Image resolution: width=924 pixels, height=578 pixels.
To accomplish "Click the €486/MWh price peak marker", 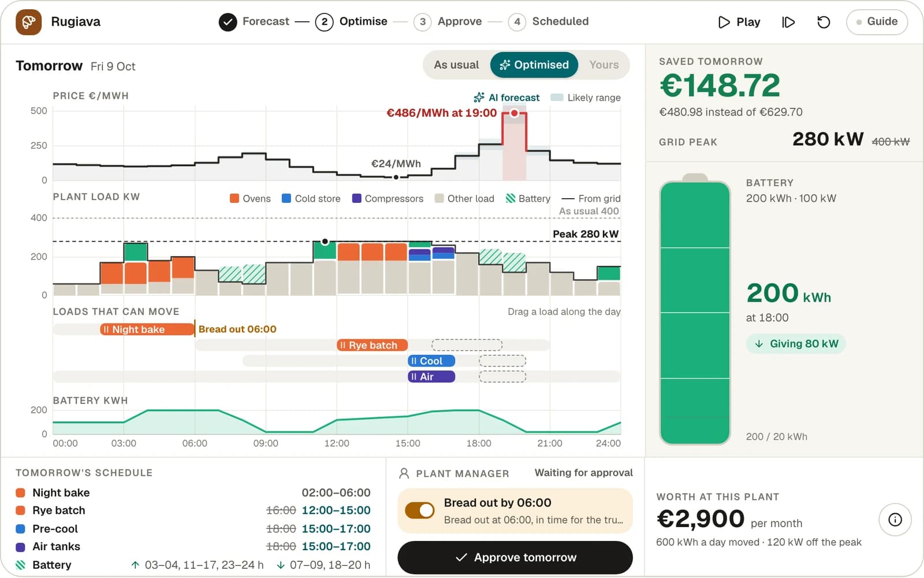I will 514,113.
